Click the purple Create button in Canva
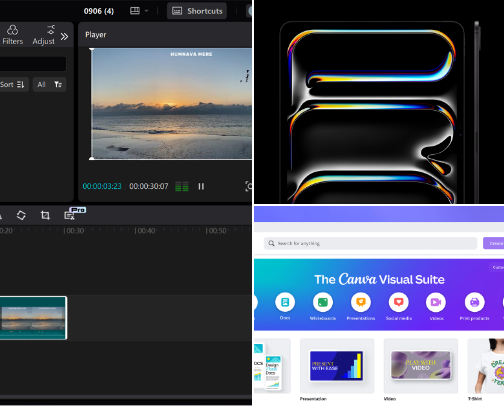The height and width of the screenshot is (406, 504). tap(494, 243)
